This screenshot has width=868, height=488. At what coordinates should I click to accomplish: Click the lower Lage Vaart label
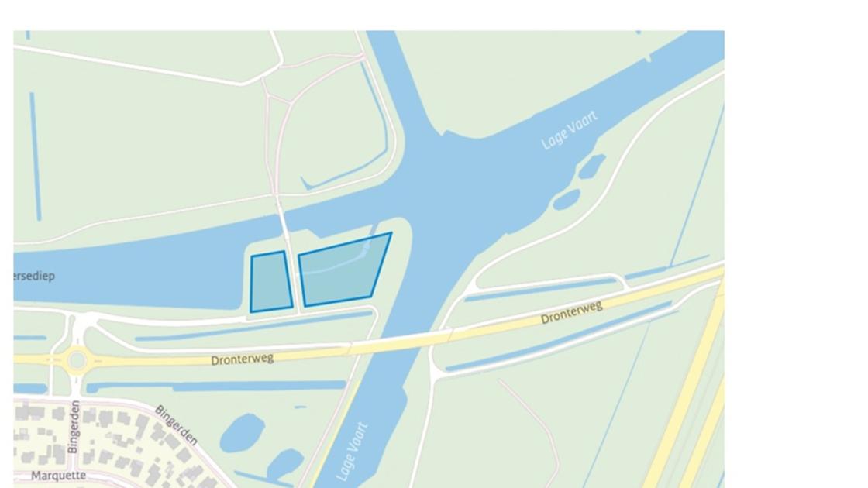(352, 452)
